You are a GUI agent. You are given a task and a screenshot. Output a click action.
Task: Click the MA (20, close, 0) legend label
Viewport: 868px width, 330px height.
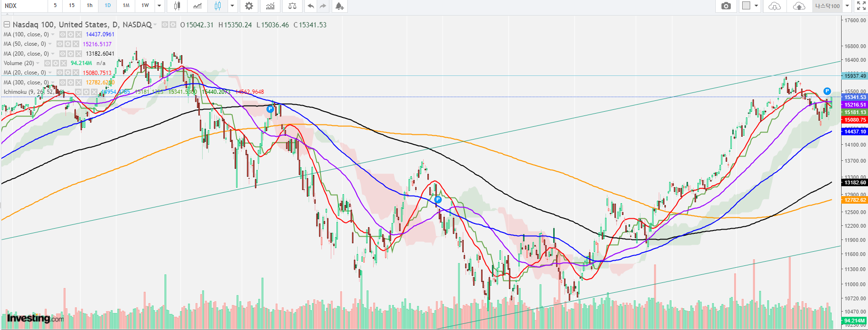tap(25, 73)
